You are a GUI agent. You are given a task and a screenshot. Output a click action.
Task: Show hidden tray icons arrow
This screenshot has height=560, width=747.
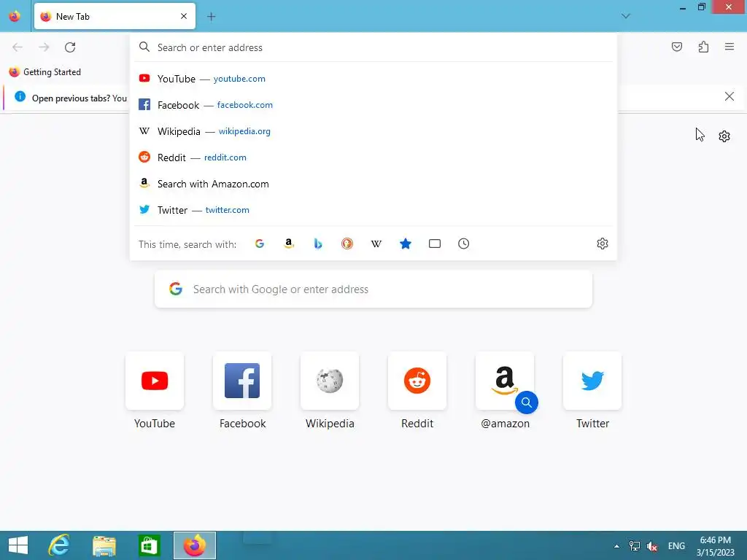616,546
